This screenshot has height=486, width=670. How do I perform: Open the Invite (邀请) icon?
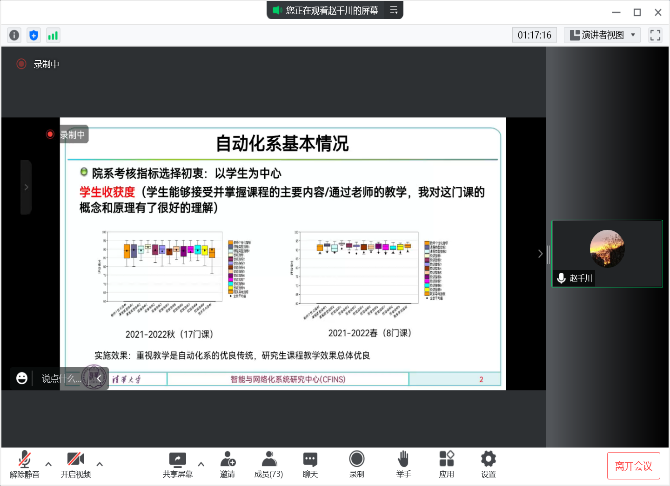[x=228, y=462]
